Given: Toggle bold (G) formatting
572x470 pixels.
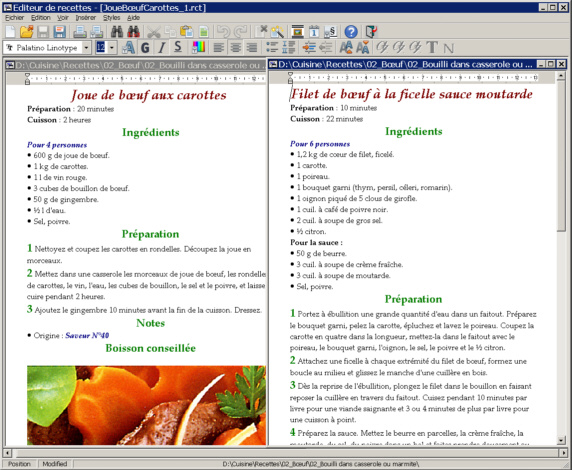Looking at the screenshot, I should [x=145, y=47].
